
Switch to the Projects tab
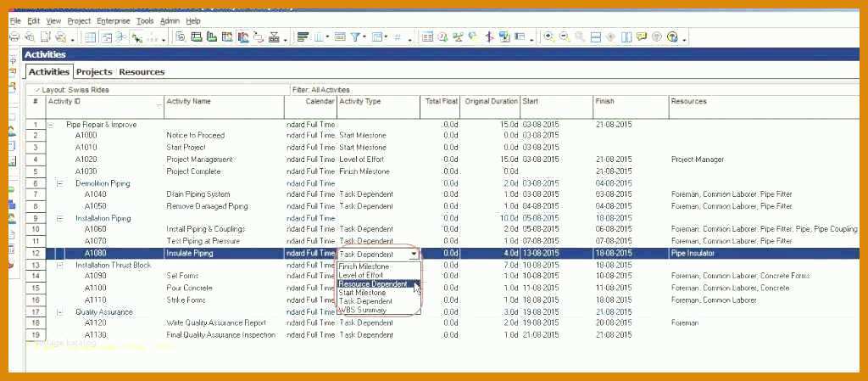[94, 72]
